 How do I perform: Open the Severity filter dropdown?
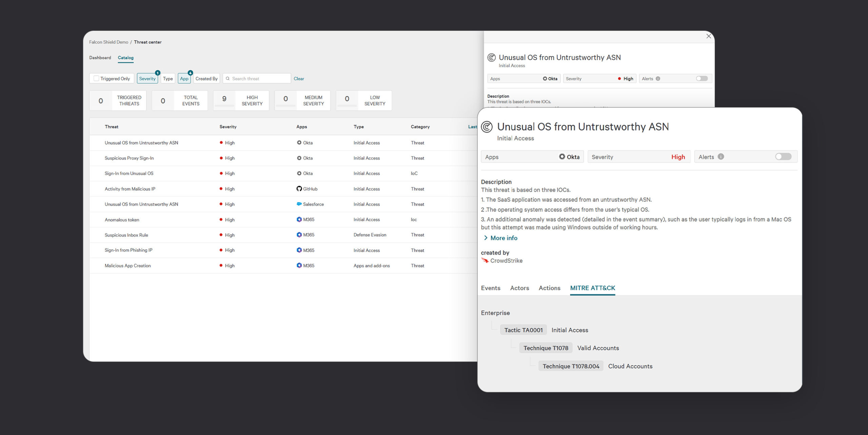tap(147, 79)
